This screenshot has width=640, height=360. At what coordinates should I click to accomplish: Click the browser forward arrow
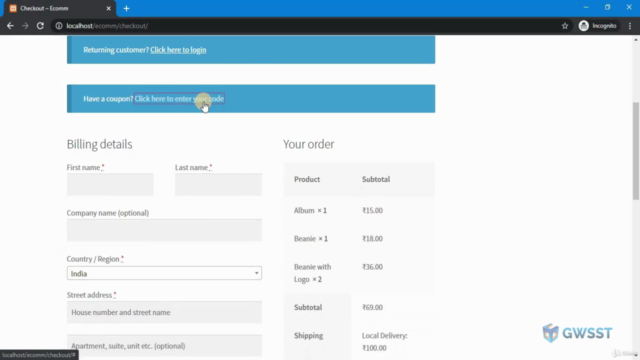(x=25, y=26)
